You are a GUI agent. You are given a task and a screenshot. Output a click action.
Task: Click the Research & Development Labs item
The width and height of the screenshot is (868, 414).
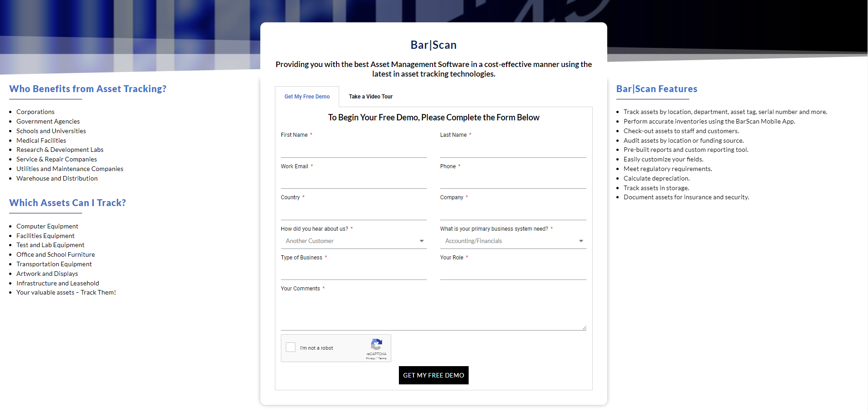pyautogui.click(x=60, y=150)
